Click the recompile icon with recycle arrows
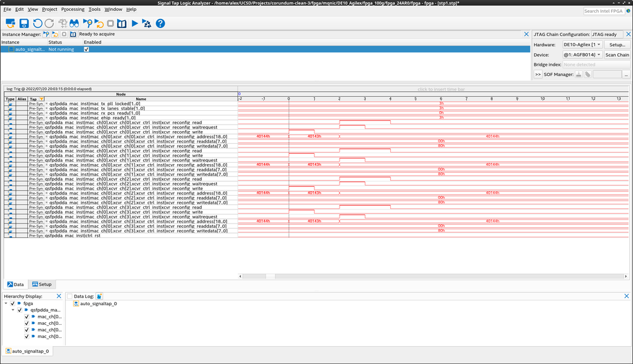Viewport: 633px width, 364px height. click(147, 23)
